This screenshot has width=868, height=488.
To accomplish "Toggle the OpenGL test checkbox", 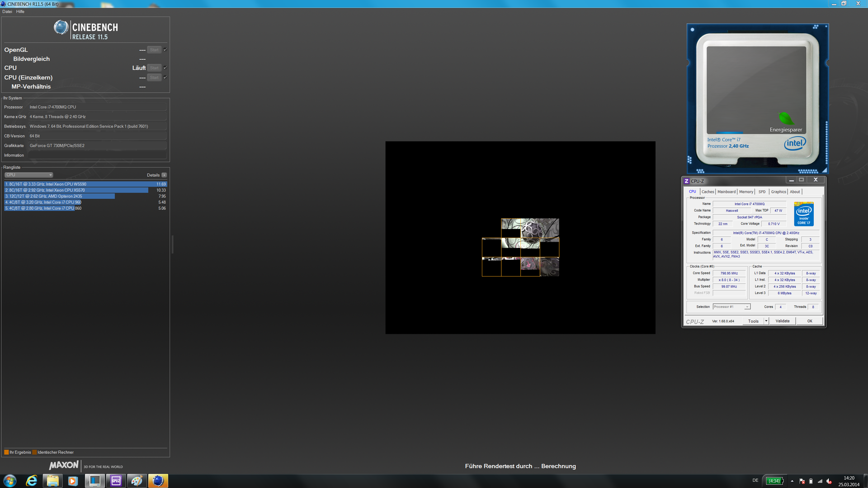I will pyautogui.click(x=165, y=50).
